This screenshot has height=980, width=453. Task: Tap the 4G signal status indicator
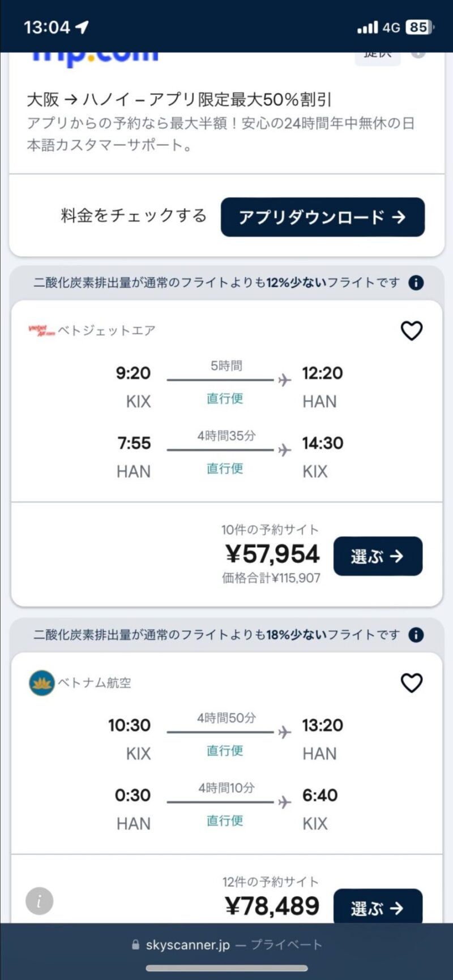(391, 27)
